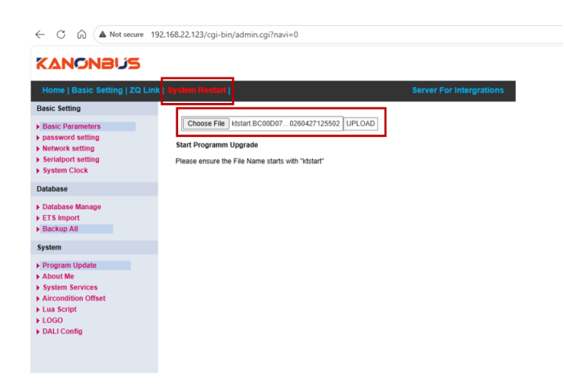Open the ZQ Link nav item
Image resolution: width=564 pixels, height=392 pixels.
pos(144,90)
